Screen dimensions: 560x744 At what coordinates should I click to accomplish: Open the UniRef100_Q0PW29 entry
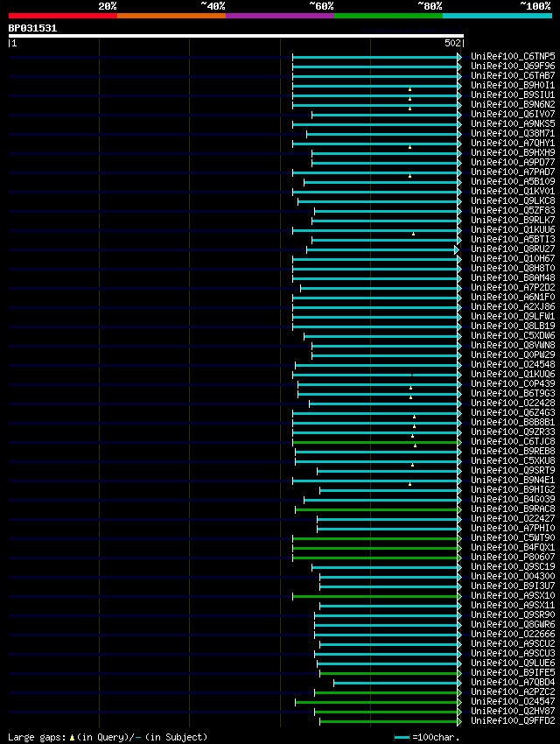[513, 354]
